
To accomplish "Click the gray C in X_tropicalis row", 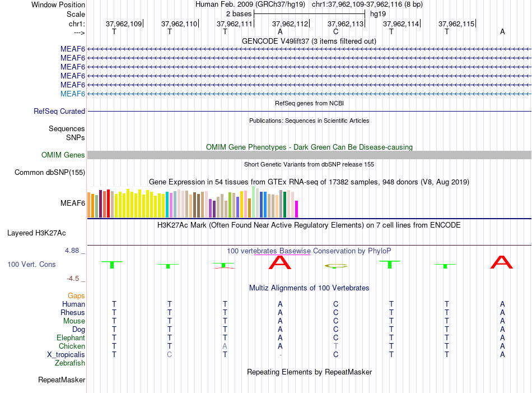I will [x=169, y=355].
